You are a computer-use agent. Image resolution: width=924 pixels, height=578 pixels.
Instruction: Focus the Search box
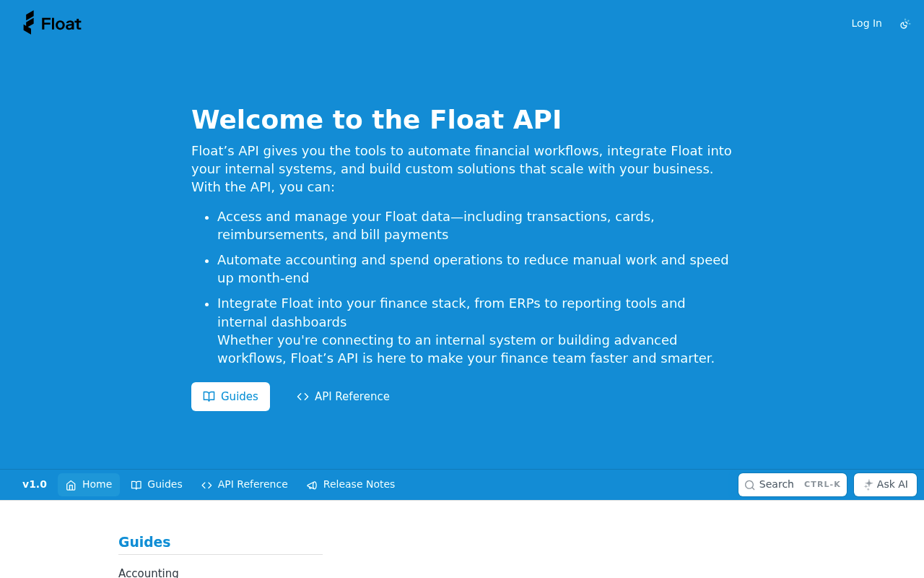793,485
